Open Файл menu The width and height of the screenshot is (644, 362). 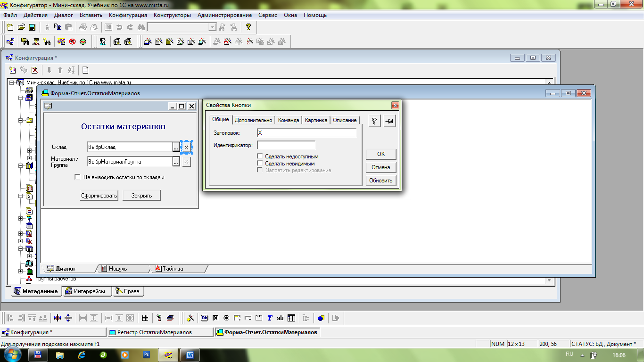pyautogui.click(x=10, y=15)
